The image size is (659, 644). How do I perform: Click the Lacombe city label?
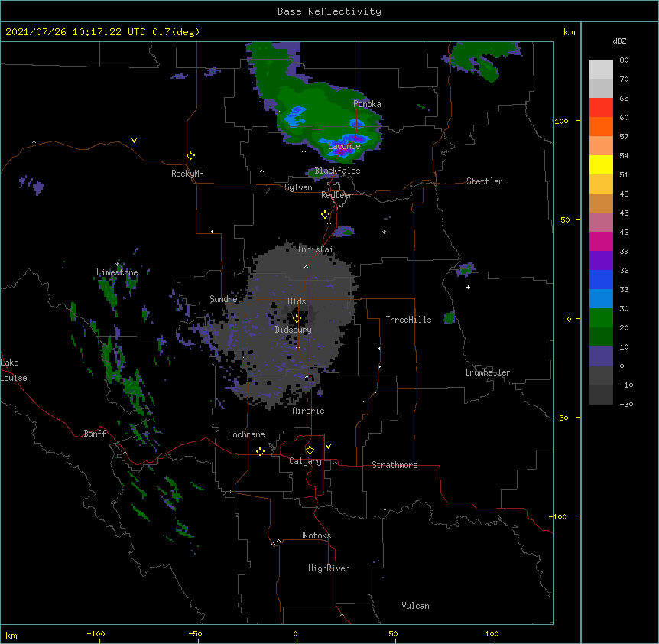coord(344,146)
